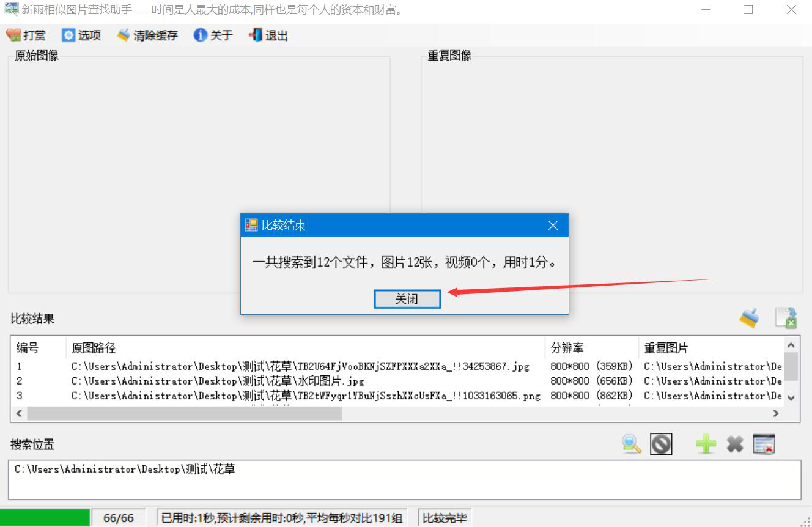Screen dimensions: 812x527
Task: Click the 66/66 counter in the status bar
Action: [119, 518]
